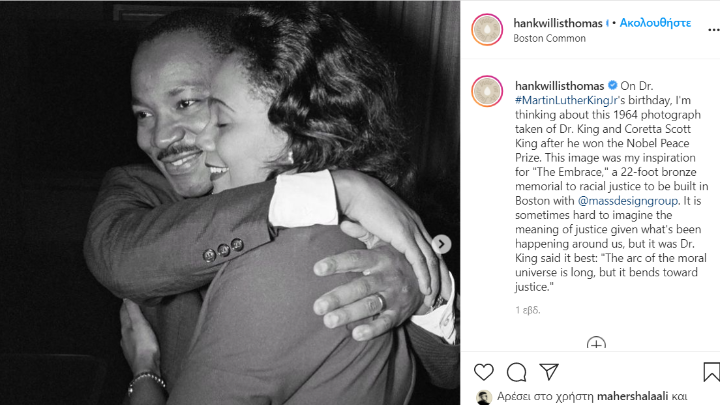This screenshot has height=405, width=720.
Task: Click the verified badge next to caption username
Action: [x=612, y=85]
